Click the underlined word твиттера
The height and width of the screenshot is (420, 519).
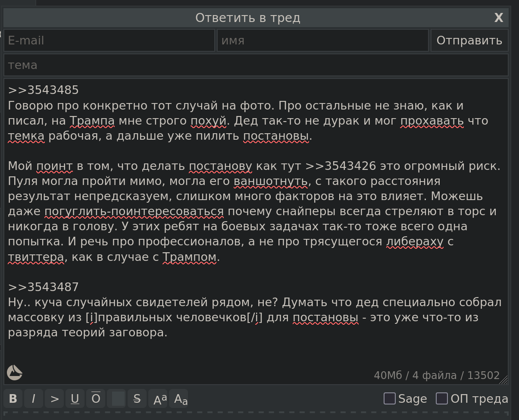click(36, 257)
